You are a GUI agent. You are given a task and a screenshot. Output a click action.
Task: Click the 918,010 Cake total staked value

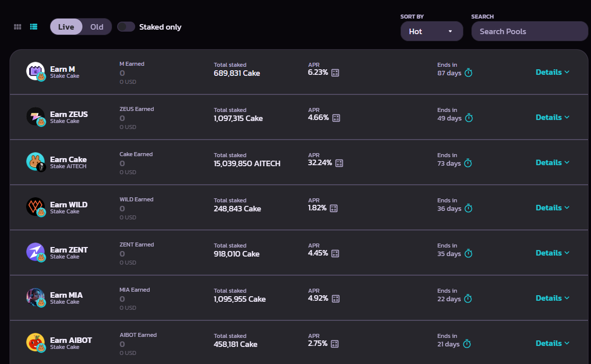tap(237, 254)
